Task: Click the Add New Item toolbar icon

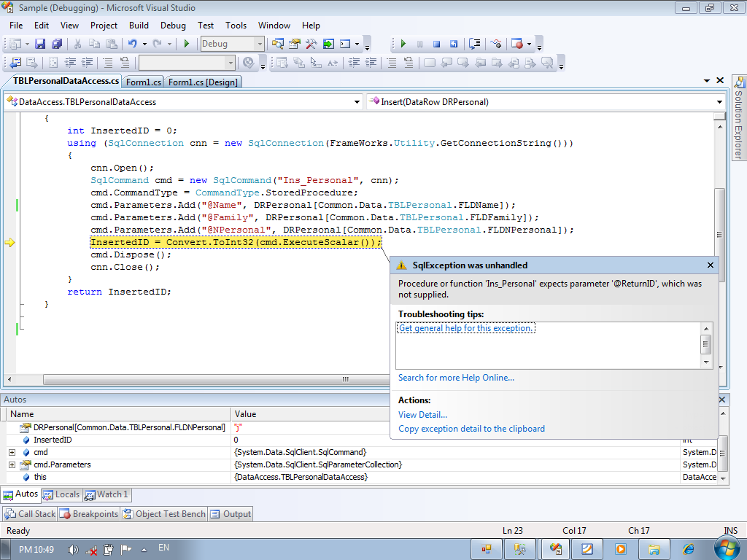Action: tap(15, 44)
